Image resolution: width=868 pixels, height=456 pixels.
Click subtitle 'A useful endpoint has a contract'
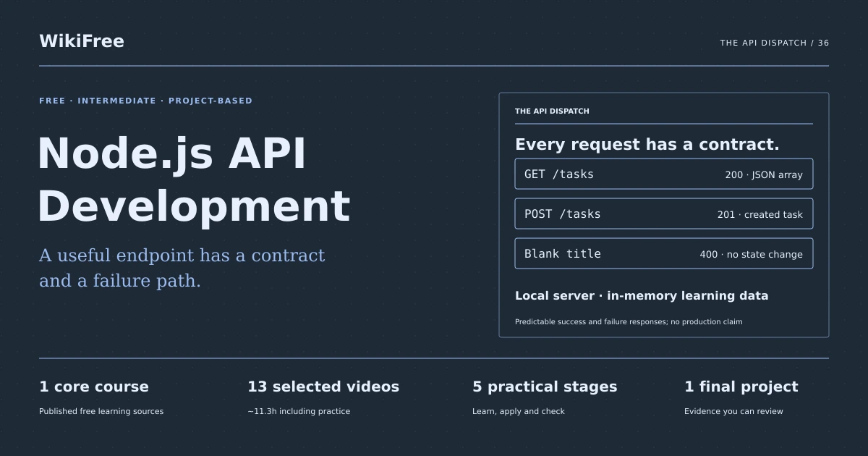click(182, 256)
